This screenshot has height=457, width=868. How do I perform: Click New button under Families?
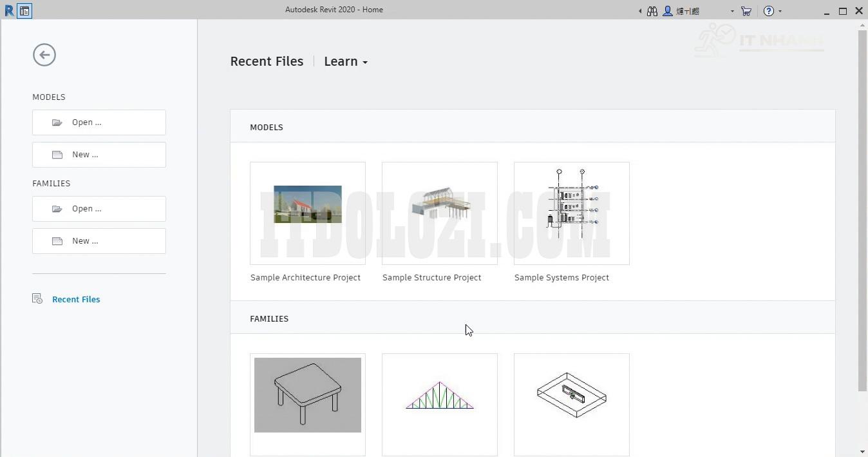99,241
